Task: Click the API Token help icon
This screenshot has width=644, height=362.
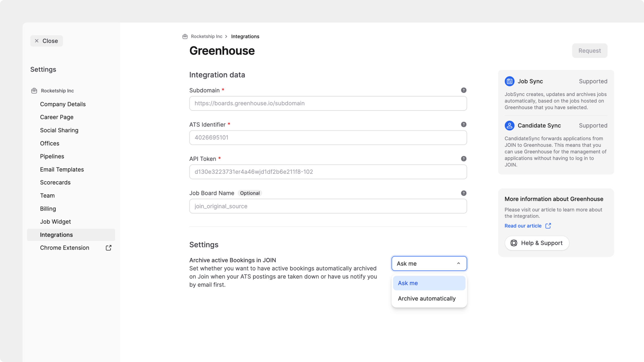Action: click(463, 159)
